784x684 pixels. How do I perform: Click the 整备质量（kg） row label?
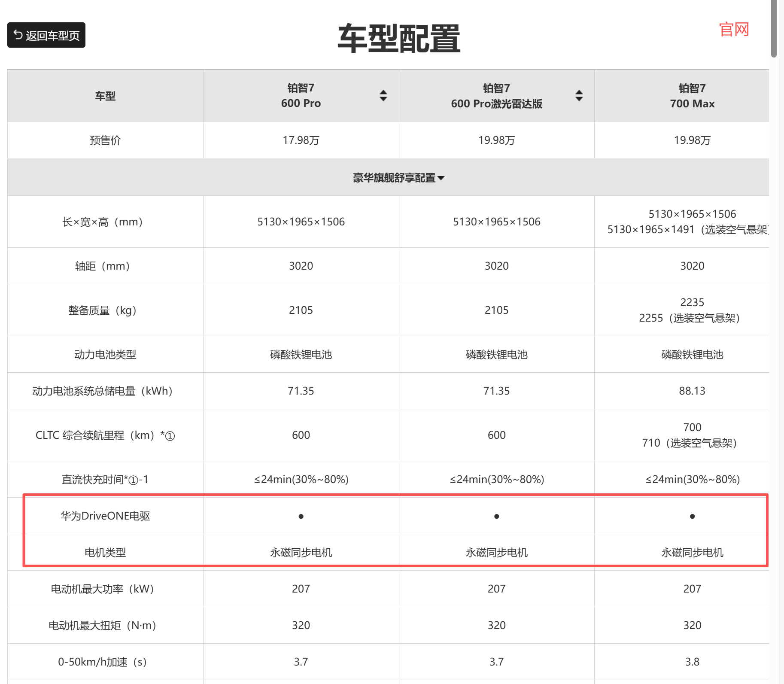click(x=103, y=310)
